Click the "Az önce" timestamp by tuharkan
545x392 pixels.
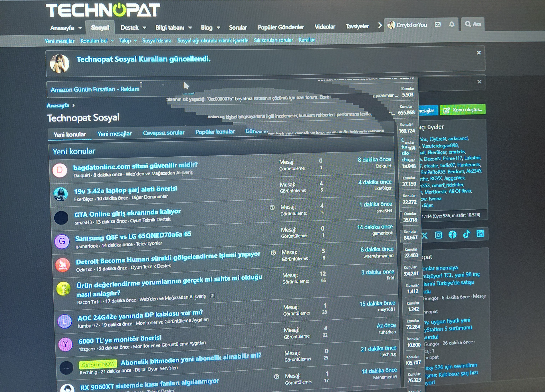(x=386, y=326)
